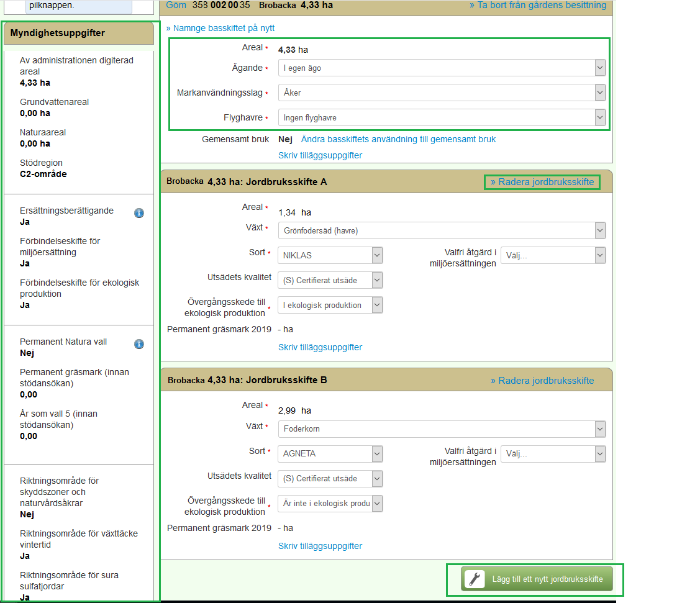This screenshot has height=603, width=700.
Task: Open dropdown showing Är inte i ekologisk produ
Action: tap(330, 504)
